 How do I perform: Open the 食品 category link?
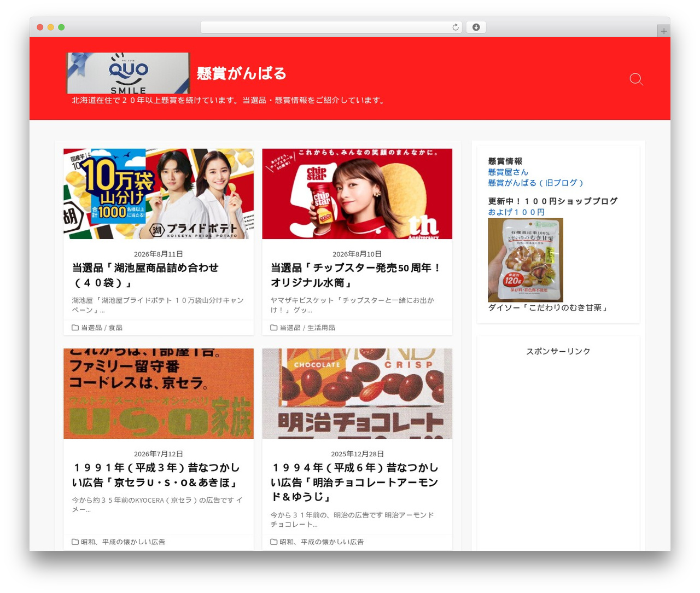click(x=115, y=328)
